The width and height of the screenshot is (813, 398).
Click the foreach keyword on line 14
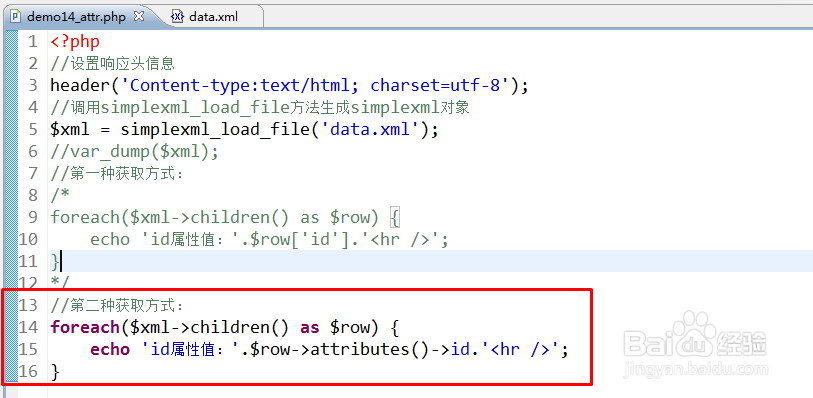(x=85, y=328)
